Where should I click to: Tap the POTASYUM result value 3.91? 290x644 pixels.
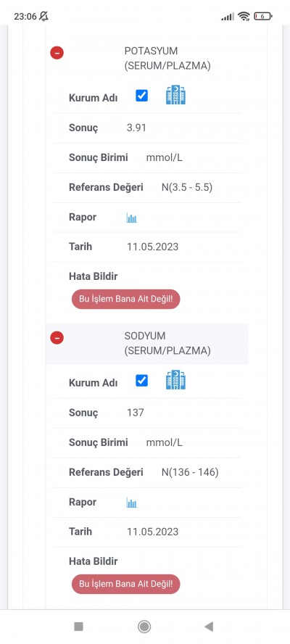pos(136,128)
